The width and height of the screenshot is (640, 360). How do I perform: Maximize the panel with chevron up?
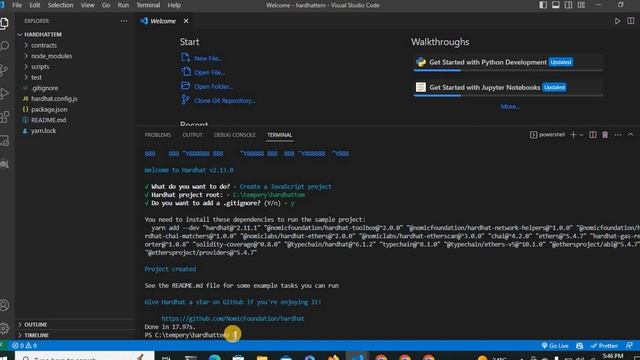[x=631, y=134]
